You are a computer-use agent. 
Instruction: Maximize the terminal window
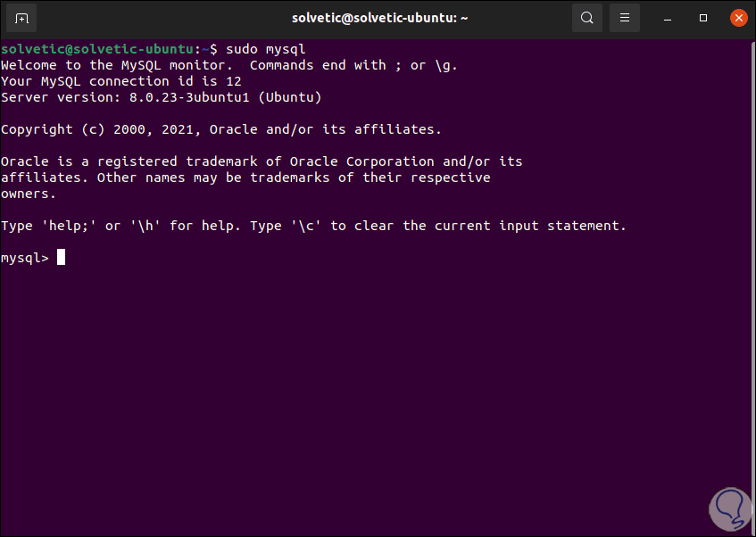pyautogui.click(x=703, y=18)
